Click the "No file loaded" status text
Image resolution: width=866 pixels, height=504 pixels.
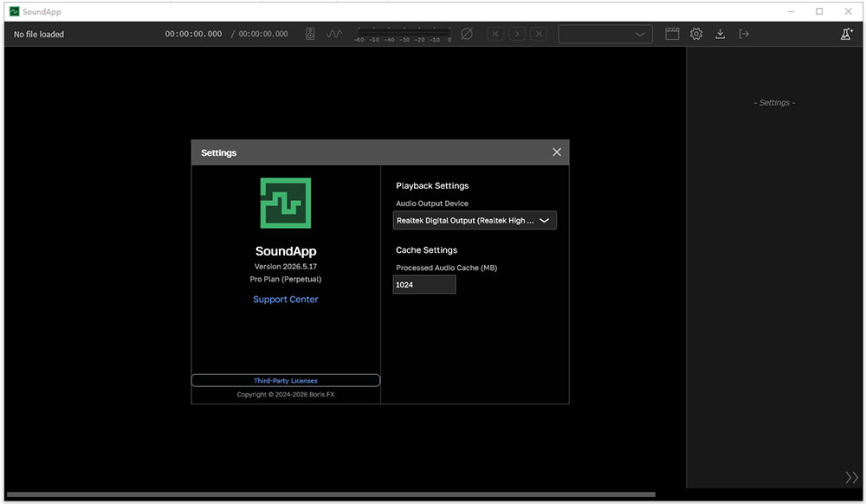click(x=39, y=35)
